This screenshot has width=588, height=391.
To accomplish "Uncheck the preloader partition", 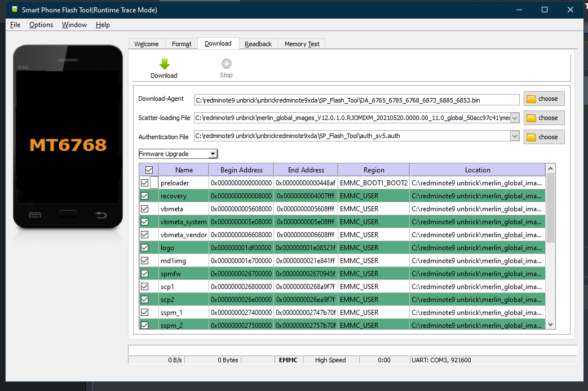I will coord(144,183).
